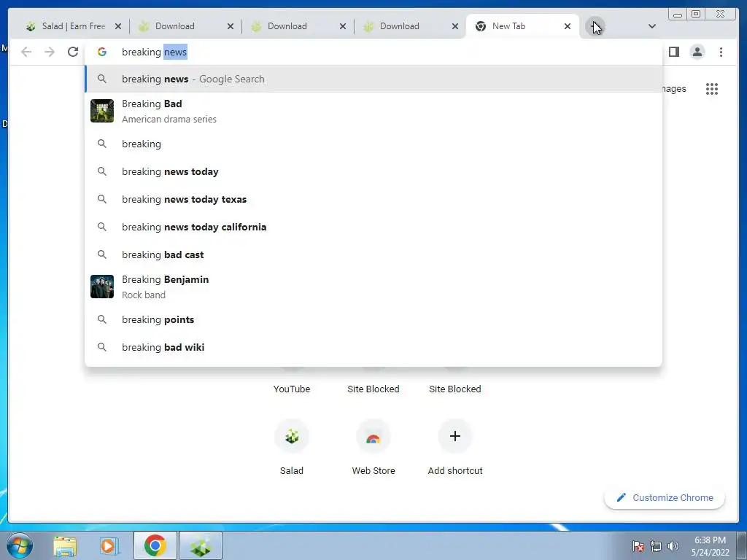Image resolution: width=747 pixels, height=560 pixels.
Task: Close the first Download tab
Action: pyautogui.click(x=231, y=26)
